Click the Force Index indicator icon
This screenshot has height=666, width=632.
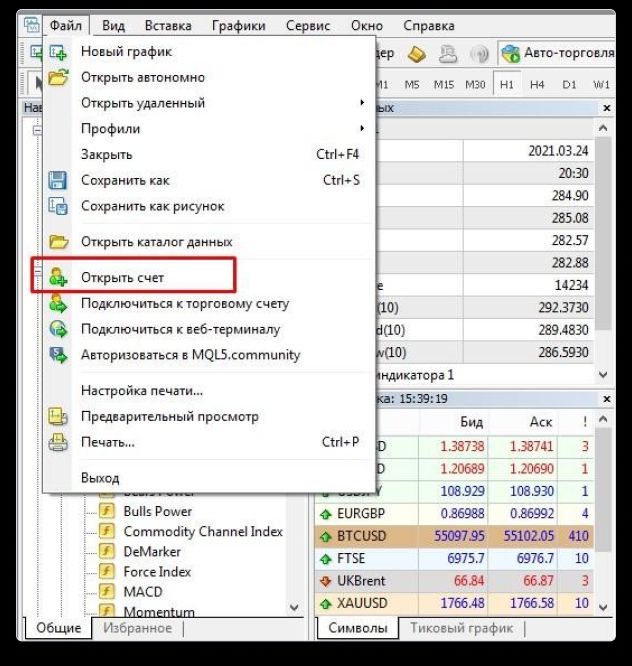tap(107, 571)
